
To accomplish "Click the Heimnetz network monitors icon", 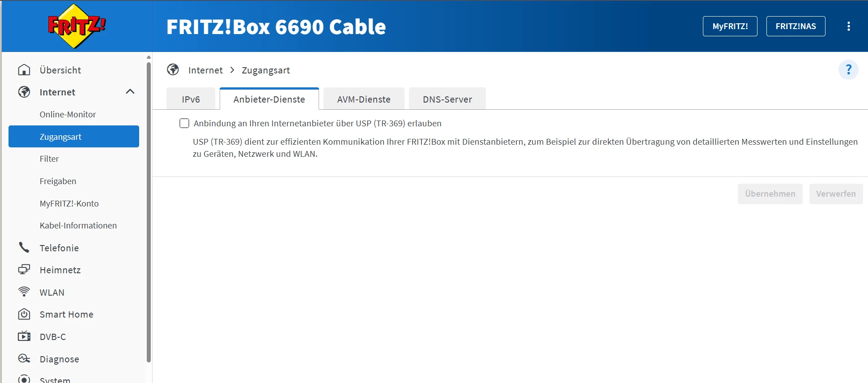I will click(x=24, y=270).
